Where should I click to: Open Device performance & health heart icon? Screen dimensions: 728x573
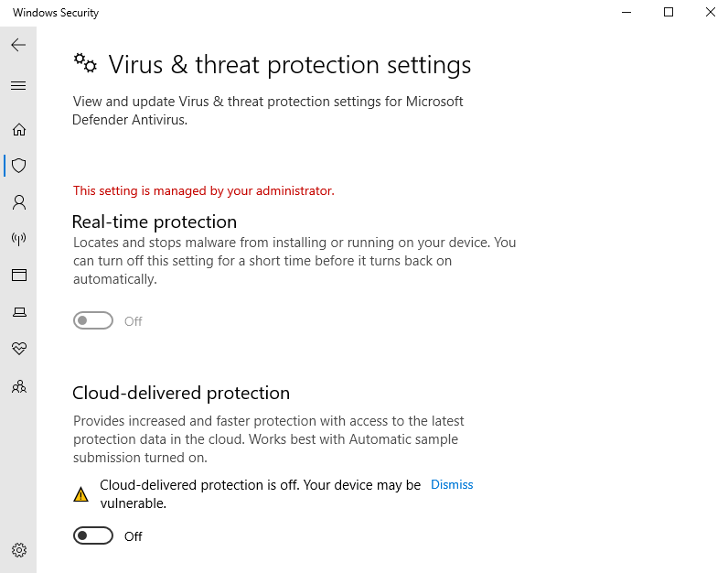point(19,348)
